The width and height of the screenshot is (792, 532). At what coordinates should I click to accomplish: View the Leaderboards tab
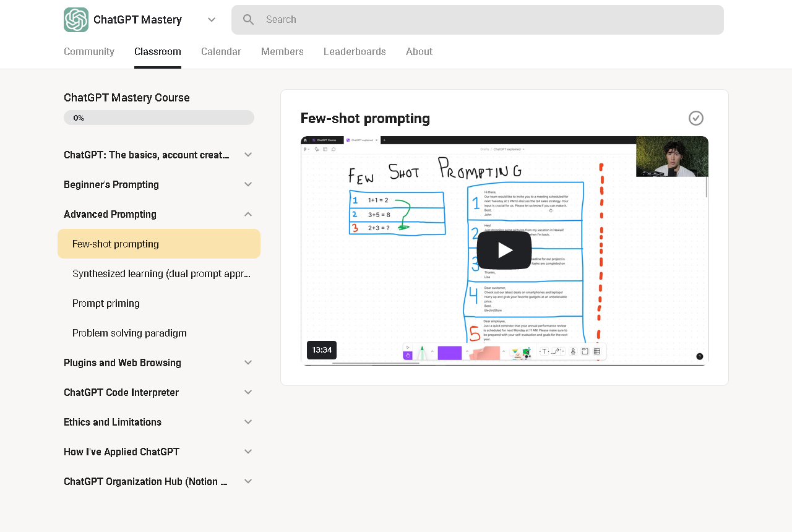coord(355,52)
